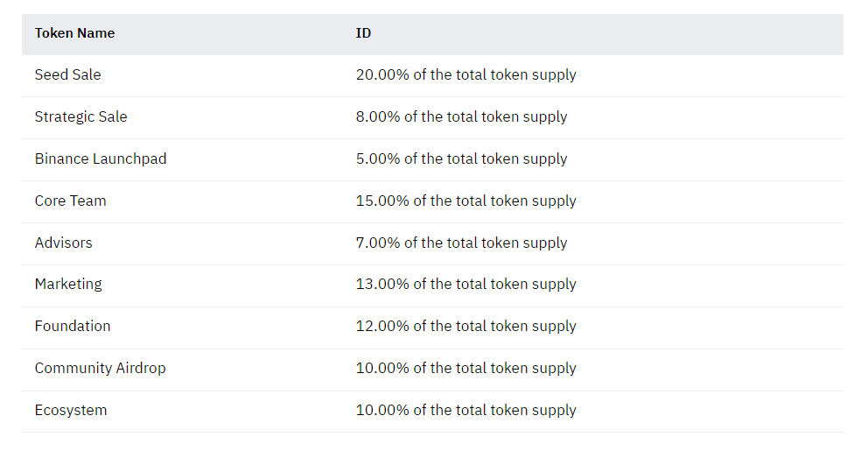Screen dimensions: 868x451
Task: Select the Ecosystem 10.00% supply value
Action: tap(466, 411)
